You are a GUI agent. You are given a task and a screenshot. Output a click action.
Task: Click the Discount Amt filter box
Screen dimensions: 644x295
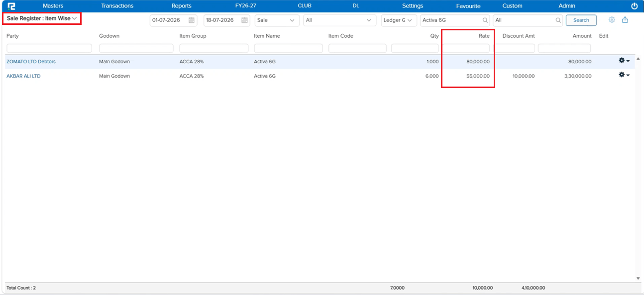515,48
